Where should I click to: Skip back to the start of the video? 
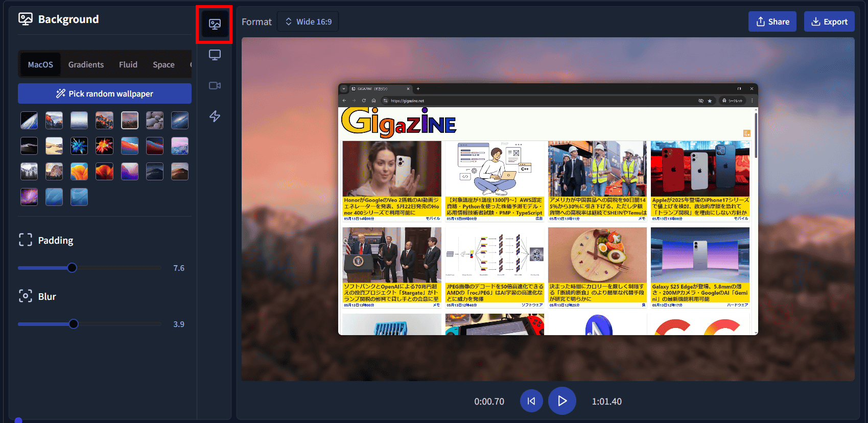pos(531,401)
